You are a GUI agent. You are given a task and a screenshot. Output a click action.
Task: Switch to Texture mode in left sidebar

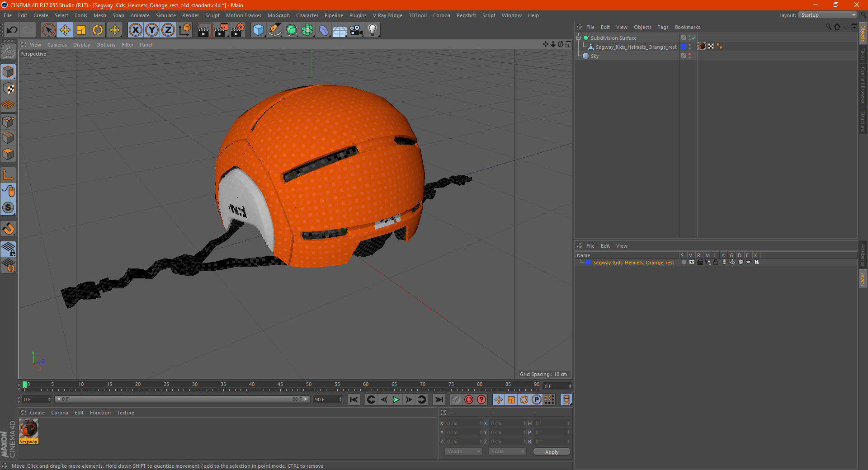pos(8,89)
